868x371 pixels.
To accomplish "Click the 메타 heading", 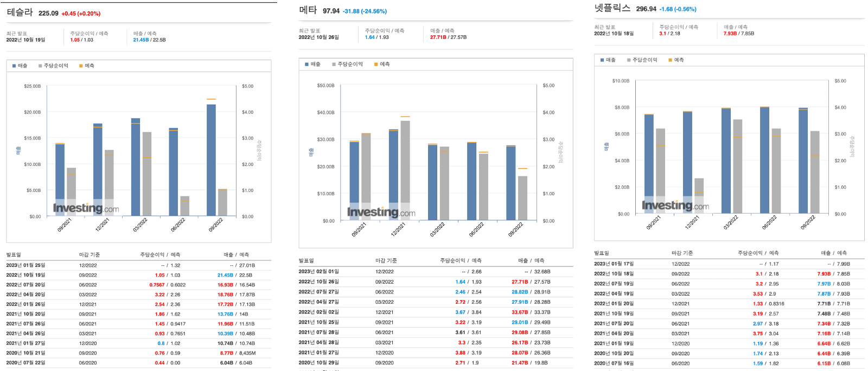I will coord(308,10).
